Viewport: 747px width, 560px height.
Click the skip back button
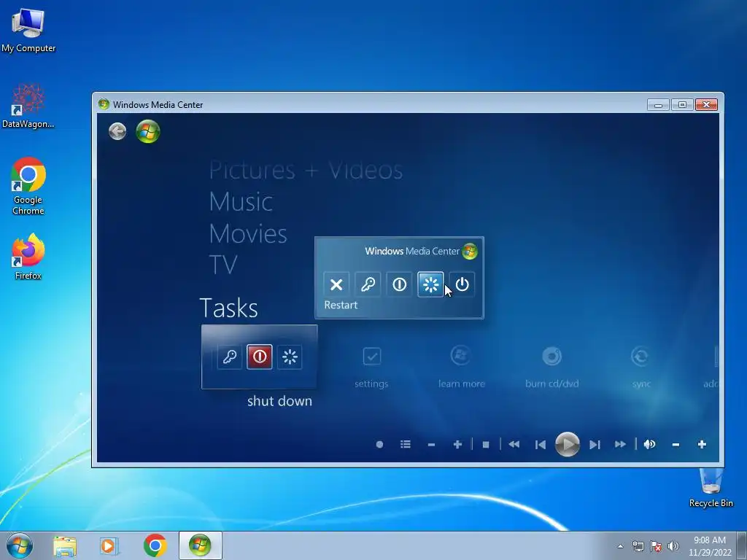point(541,444)
